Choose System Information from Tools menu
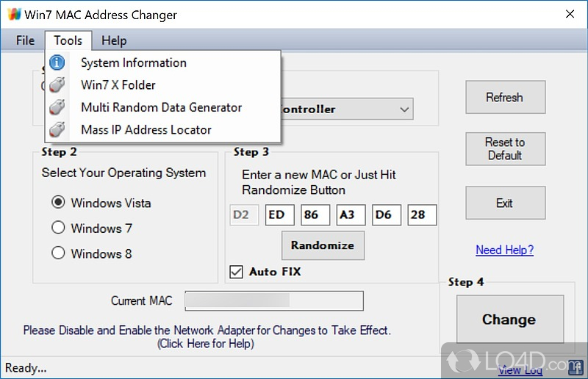Image resolution: width=588 pixels, height=379 pixels. (162, 62)
